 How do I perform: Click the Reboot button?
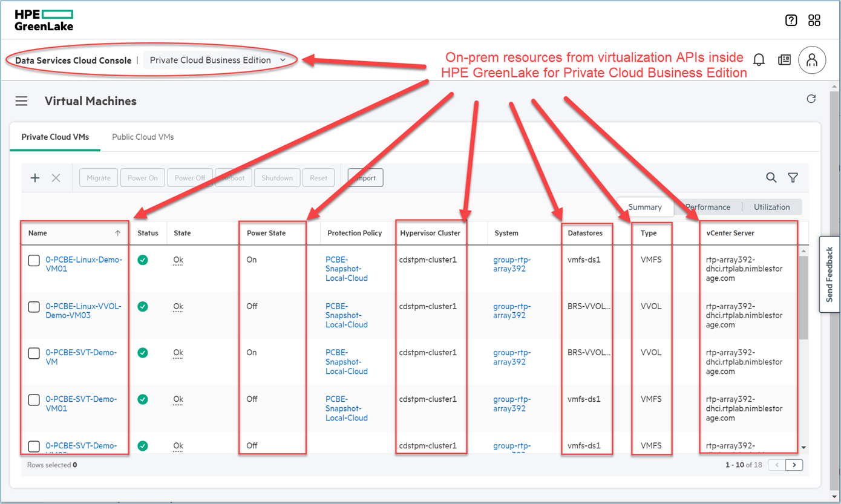click(234, 178)
